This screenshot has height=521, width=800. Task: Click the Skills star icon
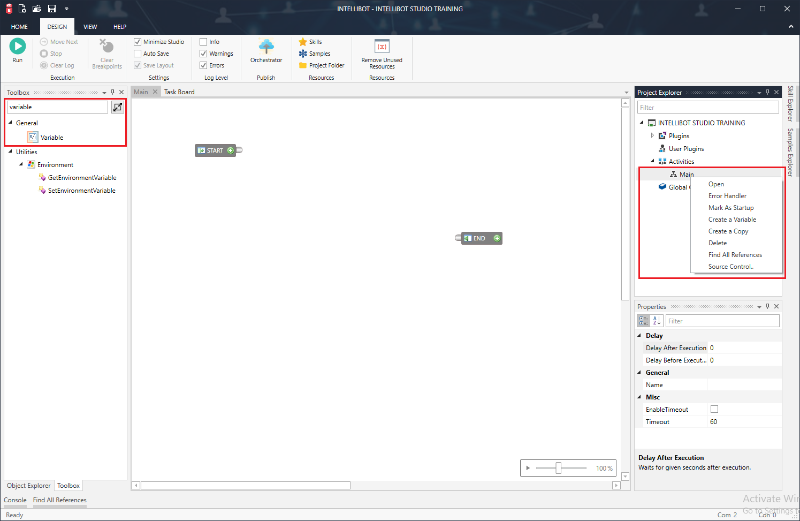[302, 42]
